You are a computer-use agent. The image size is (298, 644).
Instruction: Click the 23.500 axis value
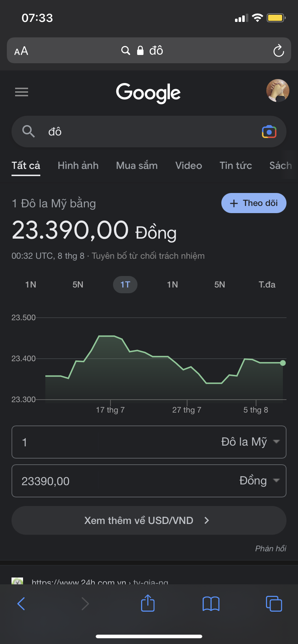[24, 318]
